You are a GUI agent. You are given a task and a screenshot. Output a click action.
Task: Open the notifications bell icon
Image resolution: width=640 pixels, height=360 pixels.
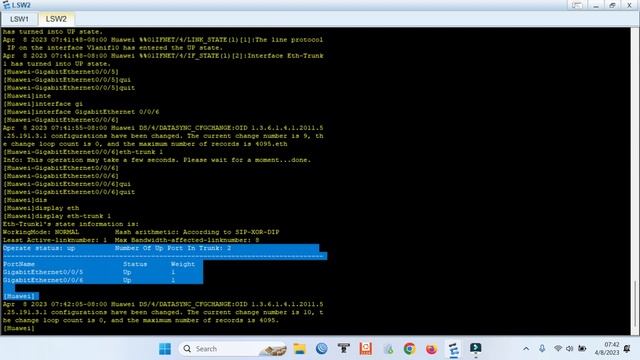pos(627,349)
